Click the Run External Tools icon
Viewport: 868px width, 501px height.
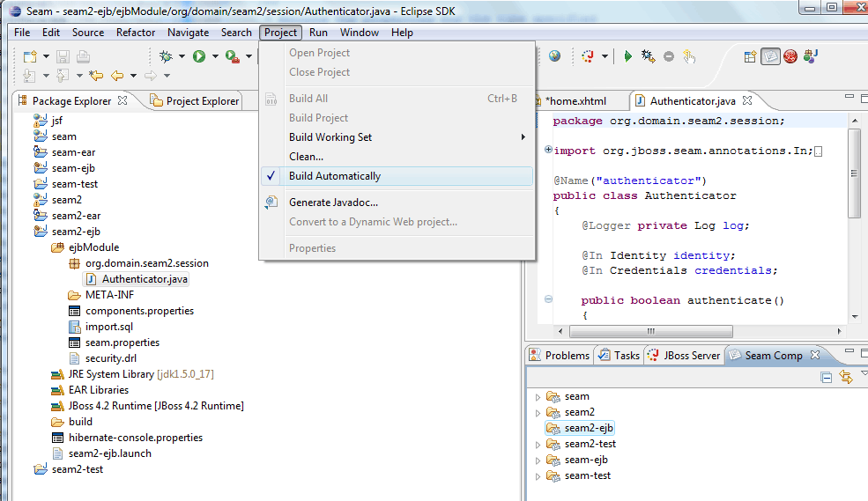232,56
